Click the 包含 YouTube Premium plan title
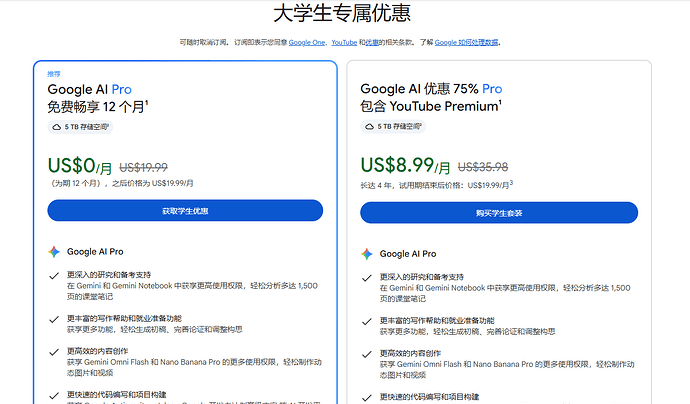690x404 pixels. 431,106
